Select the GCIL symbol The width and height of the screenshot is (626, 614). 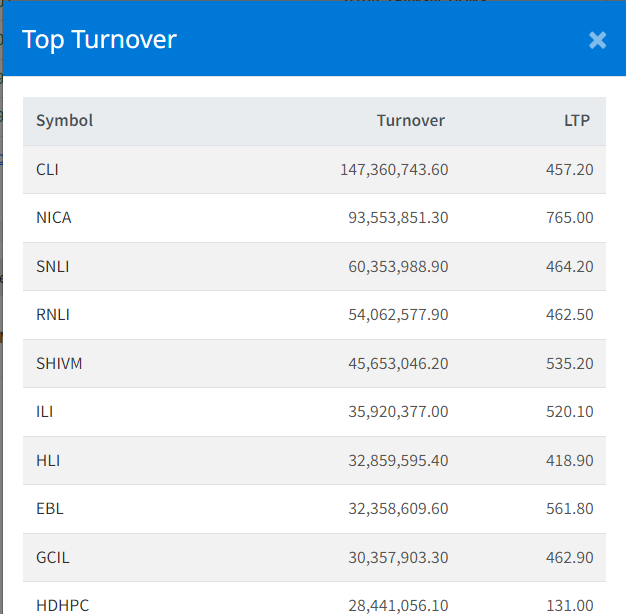(52, 557)
